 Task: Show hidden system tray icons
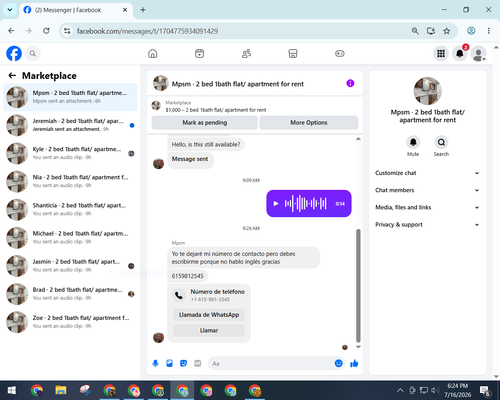coord(400,390)
